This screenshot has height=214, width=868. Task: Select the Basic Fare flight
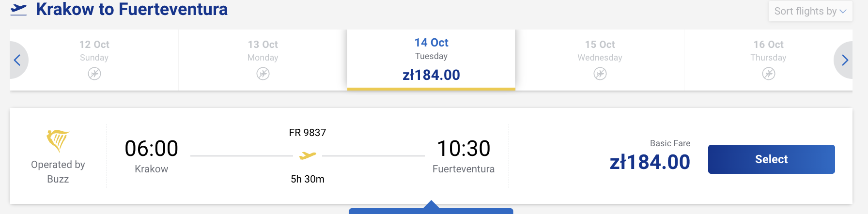(x=772, y=159)
